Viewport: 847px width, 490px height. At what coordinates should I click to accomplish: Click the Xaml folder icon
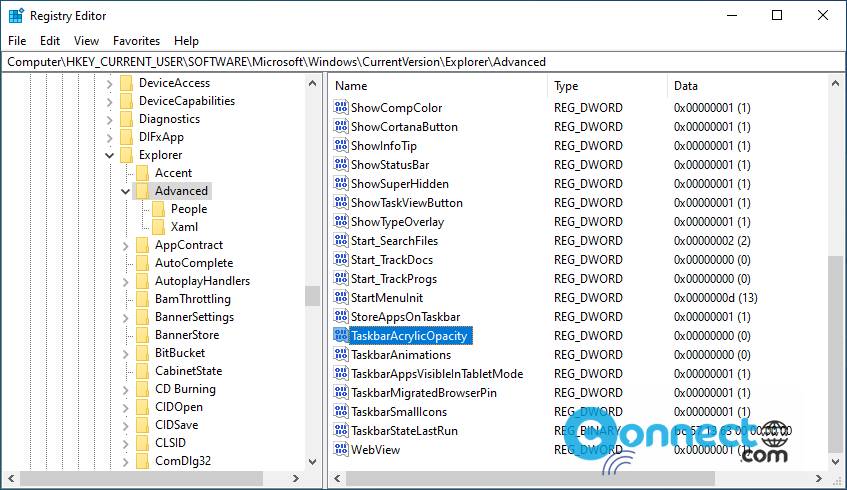(x=159, y=227)
